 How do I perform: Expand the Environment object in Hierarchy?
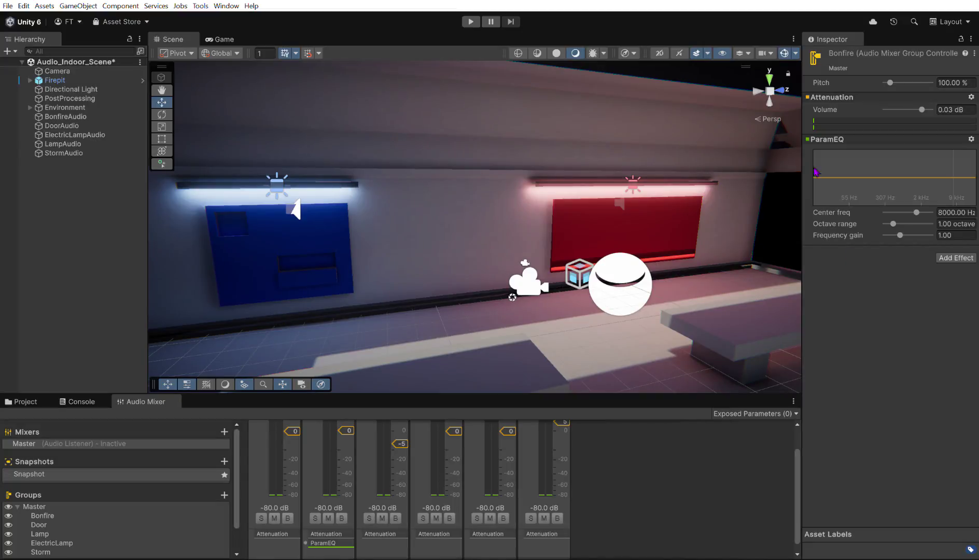pyautogui.click(x=30, y=108)
